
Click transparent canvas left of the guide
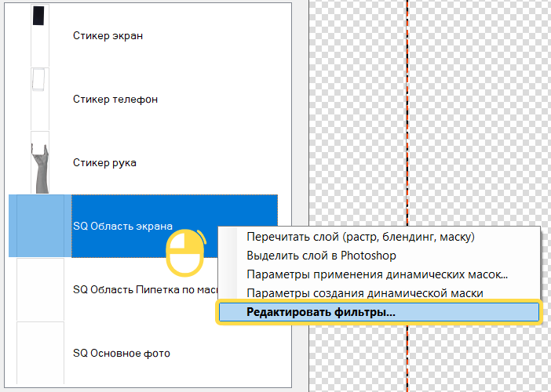(353, 118)
